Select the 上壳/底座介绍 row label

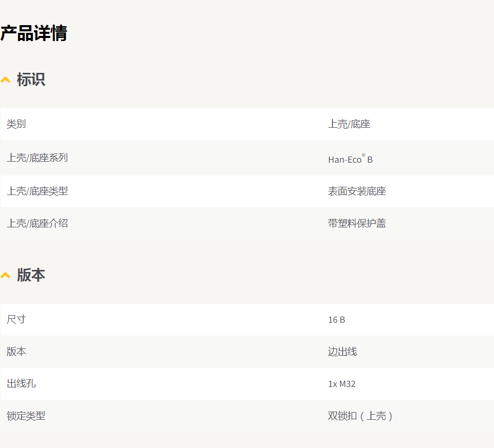click(x=37, y=223)
